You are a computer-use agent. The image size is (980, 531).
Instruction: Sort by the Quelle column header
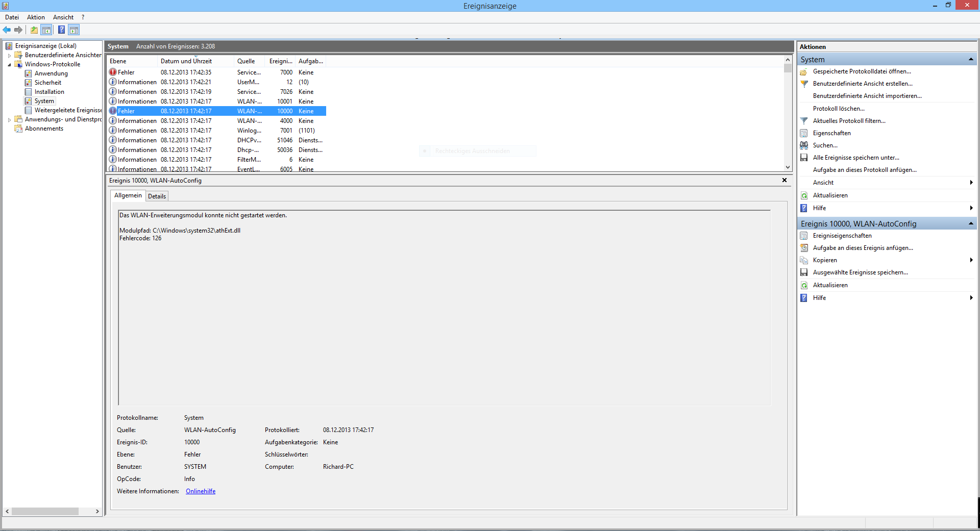point(250,61)
